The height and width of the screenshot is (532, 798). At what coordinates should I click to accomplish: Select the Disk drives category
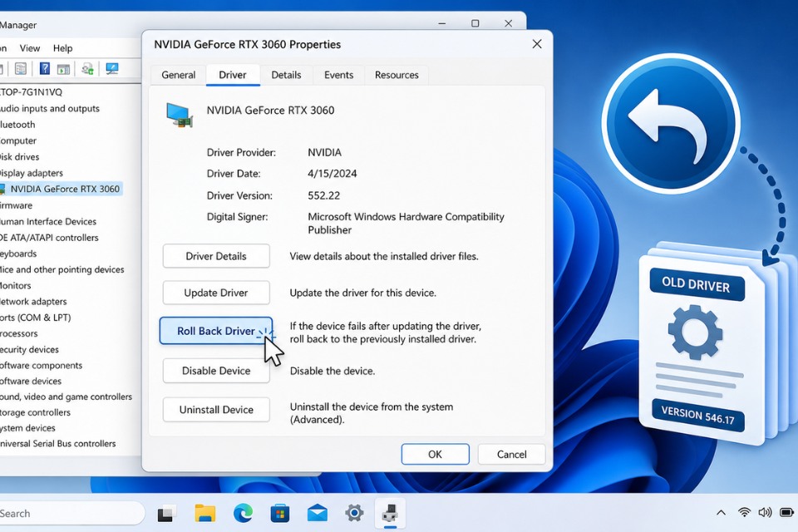point(20,157)
